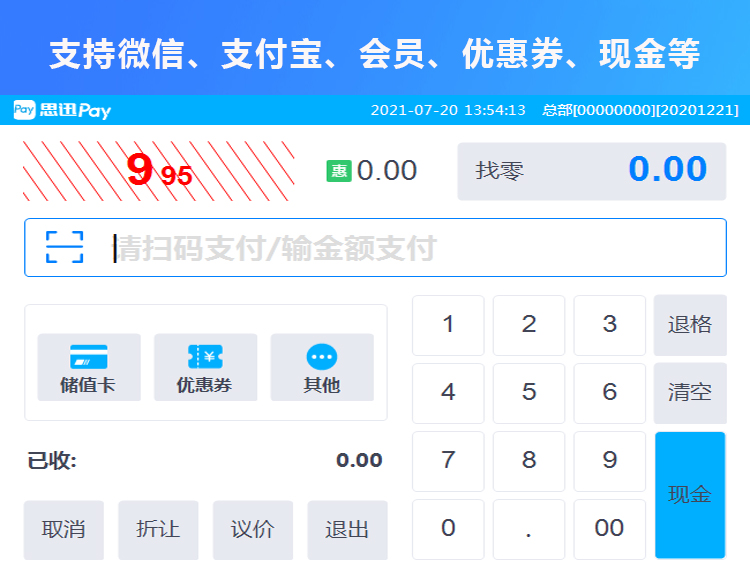The width and height of the screenshot is (750, 567).
Task: Open the 储值卡 stored-value card payment
Action: coord(88,367)
